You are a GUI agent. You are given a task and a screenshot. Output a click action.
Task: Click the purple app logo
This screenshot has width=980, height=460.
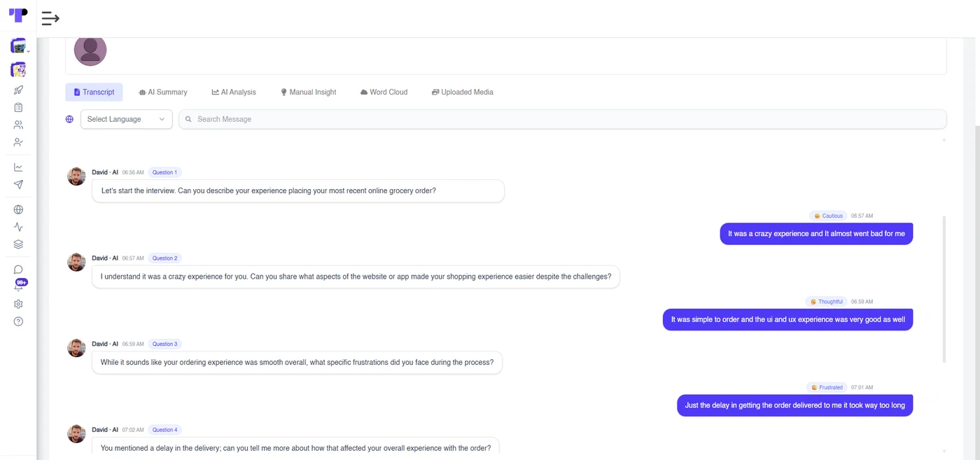click(18, 15)
